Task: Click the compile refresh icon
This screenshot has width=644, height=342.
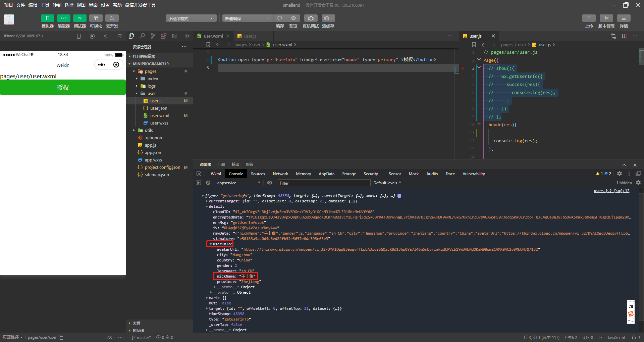Action: 280,18
